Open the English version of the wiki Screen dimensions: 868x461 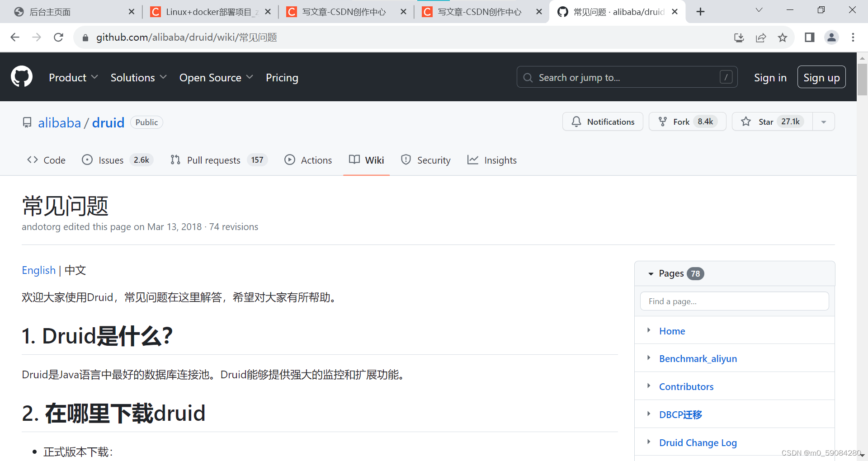point(38,270)
